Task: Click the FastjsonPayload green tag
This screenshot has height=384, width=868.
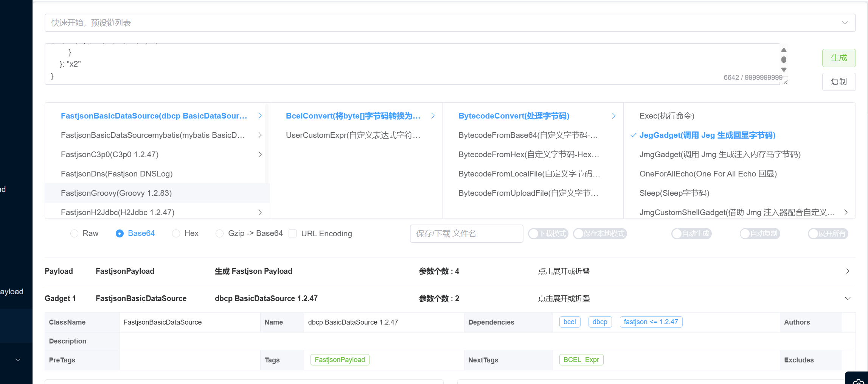Action: tap(340, 360)
